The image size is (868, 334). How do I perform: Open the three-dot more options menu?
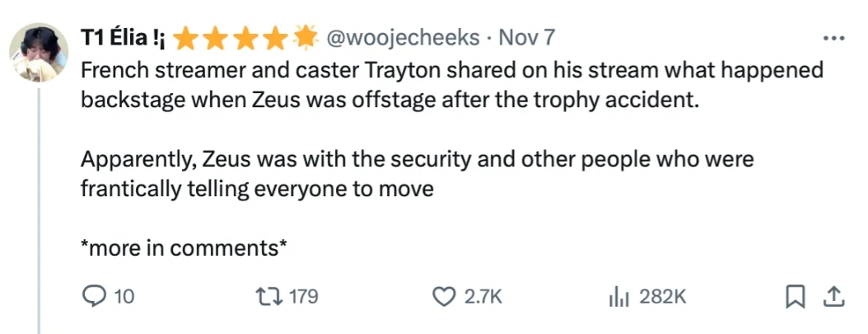(833, 38)
